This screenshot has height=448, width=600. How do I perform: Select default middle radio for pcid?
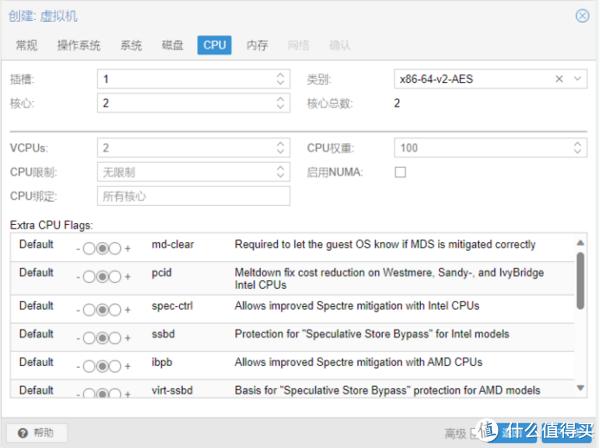tap(102, 277)
